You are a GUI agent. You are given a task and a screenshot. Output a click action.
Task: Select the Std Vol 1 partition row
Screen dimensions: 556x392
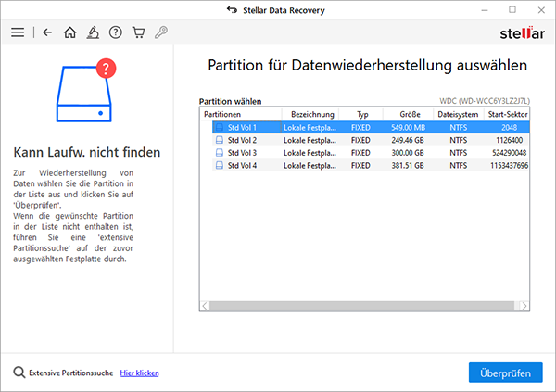(242, 127)
